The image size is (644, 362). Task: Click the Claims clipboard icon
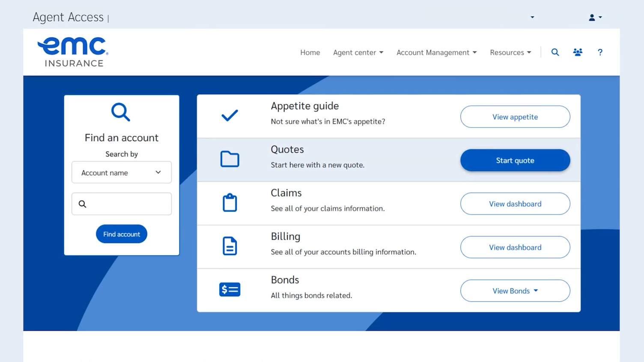pyautogui.click(x=230, y=202)
